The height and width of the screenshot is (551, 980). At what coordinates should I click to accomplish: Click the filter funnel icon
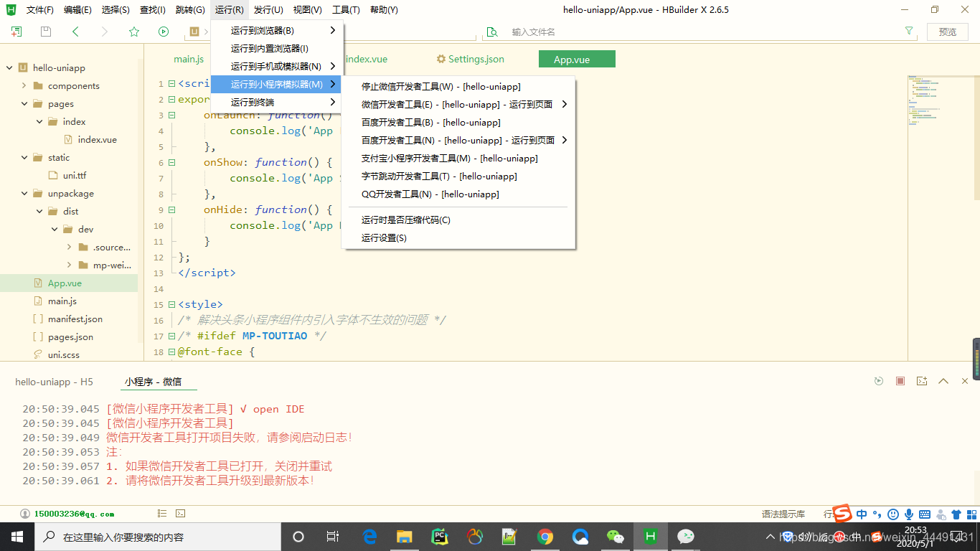point(909,32)
